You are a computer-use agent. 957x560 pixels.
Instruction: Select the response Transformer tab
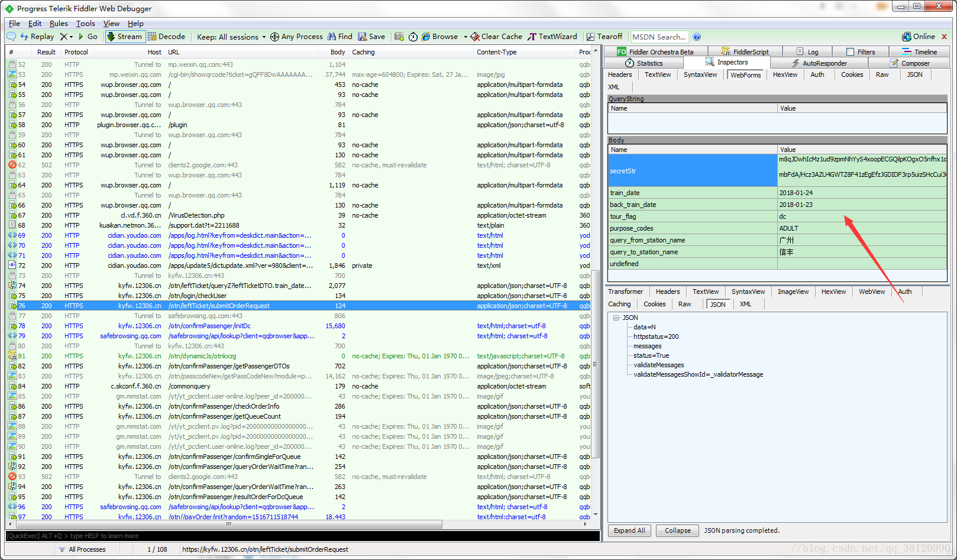(625, 292)
